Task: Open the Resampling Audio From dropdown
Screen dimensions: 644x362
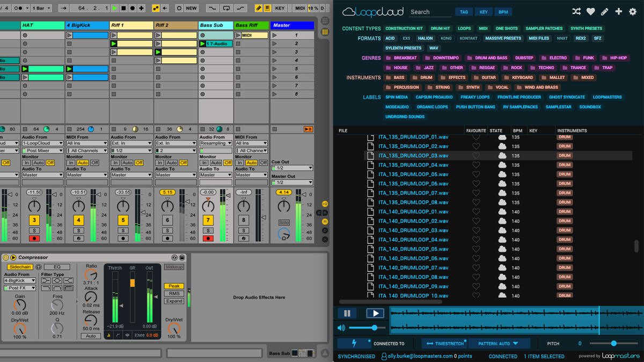Action: pyautogui.click(x=216, y=144)
